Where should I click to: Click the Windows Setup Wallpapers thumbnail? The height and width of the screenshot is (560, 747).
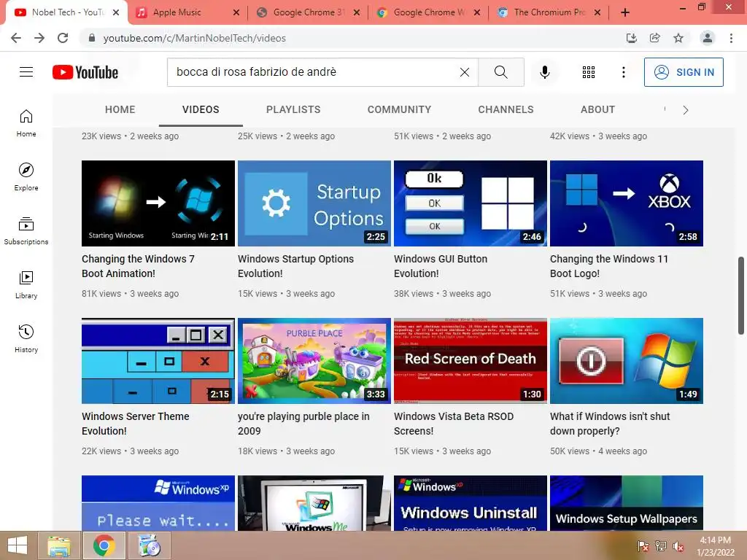tap(627, 503)
